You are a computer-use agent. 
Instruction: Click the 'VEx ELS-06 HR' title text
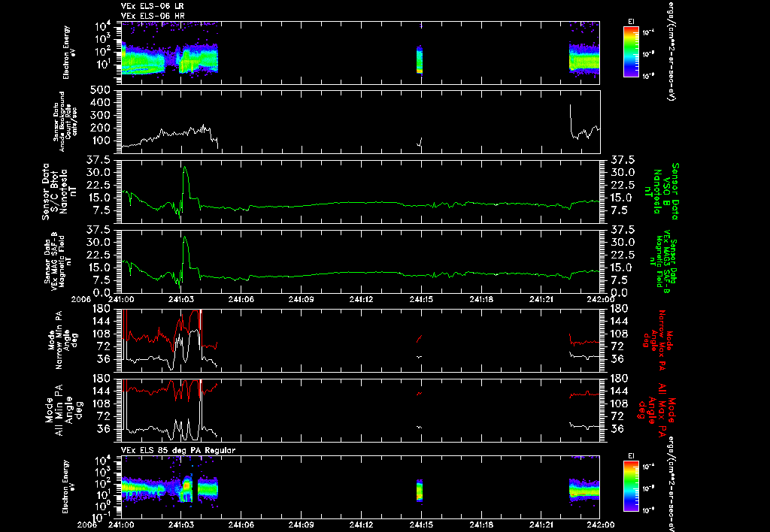(x=152, y=17)
